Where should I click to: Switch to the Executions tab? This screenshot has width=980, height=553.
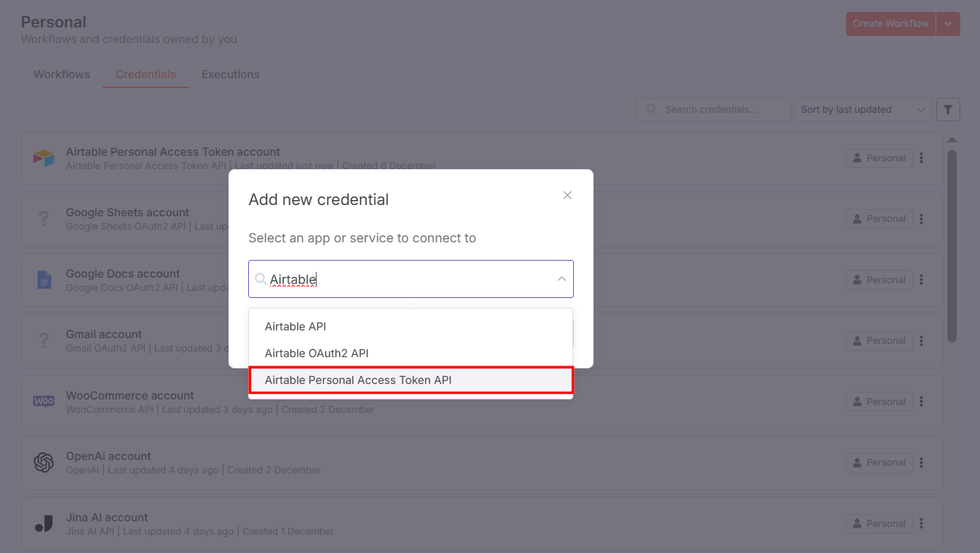pyautogui.click(x=231, y=74)
